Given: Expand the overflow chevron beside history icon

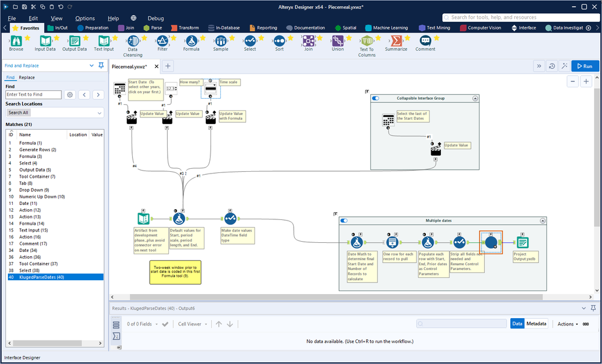Looking at the screenshot, I should click(539, 66).
